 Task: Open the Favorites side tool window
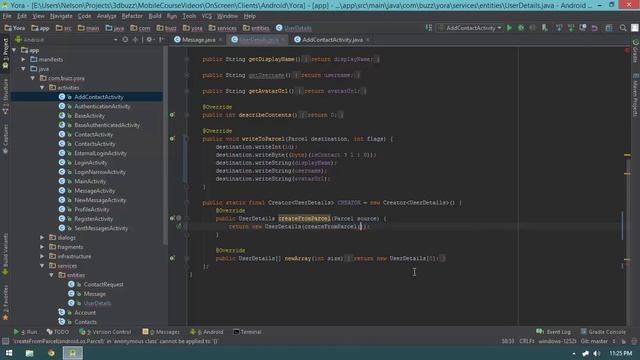pyautogui.click(x=5, y=302)
